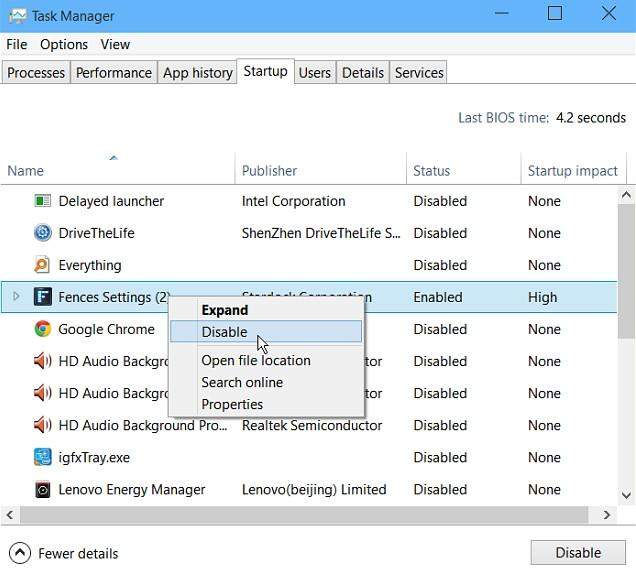The height and width of the screenshot is (579, 636).
Task: Select the Delayed launcher row name
Action: 111,201
